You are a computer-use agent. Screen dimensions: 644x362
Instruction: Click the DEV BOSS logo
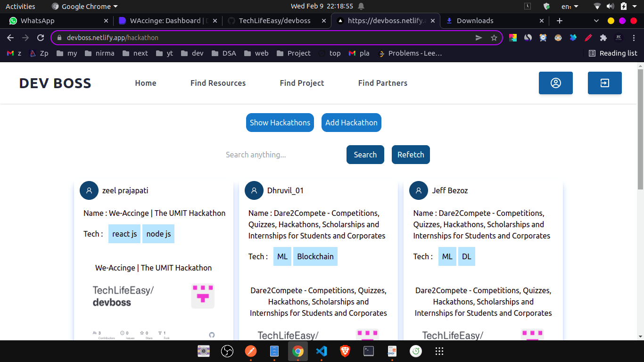point(55,83)
